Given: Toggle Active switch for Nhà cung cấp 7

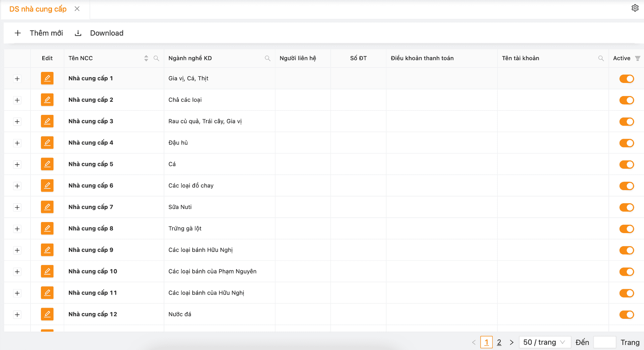Looking at the screenshot, I should click(626, 207).
